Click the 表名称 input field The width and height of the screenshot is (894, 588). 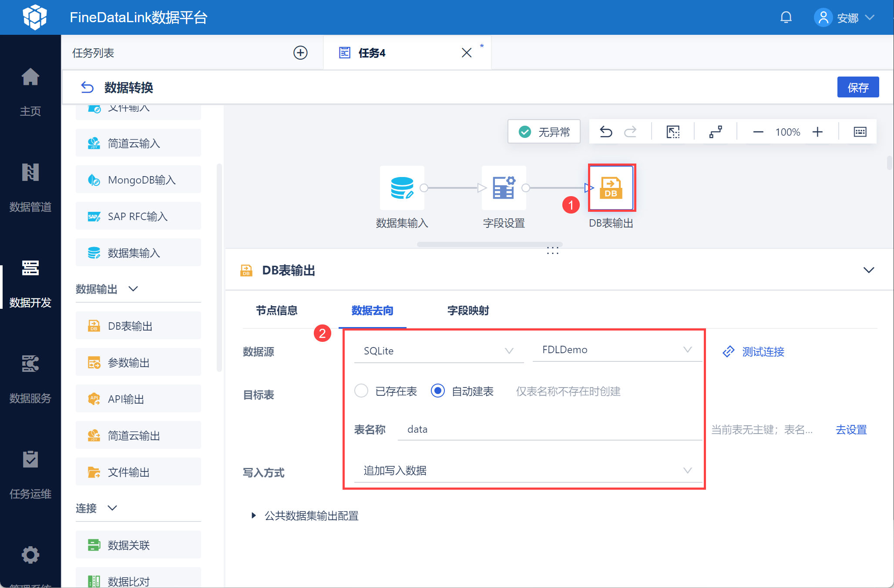coord(548,430)
